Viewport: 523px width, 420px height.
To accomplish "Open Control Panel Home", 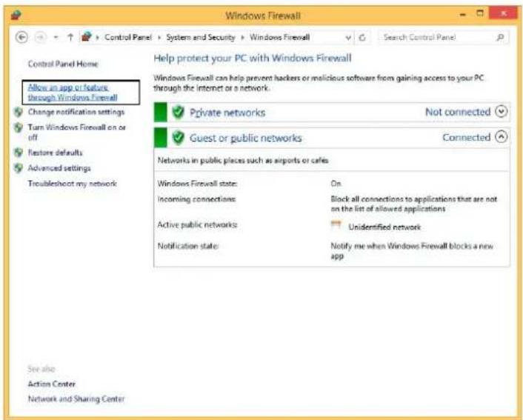I will click(x=63, y=64).
